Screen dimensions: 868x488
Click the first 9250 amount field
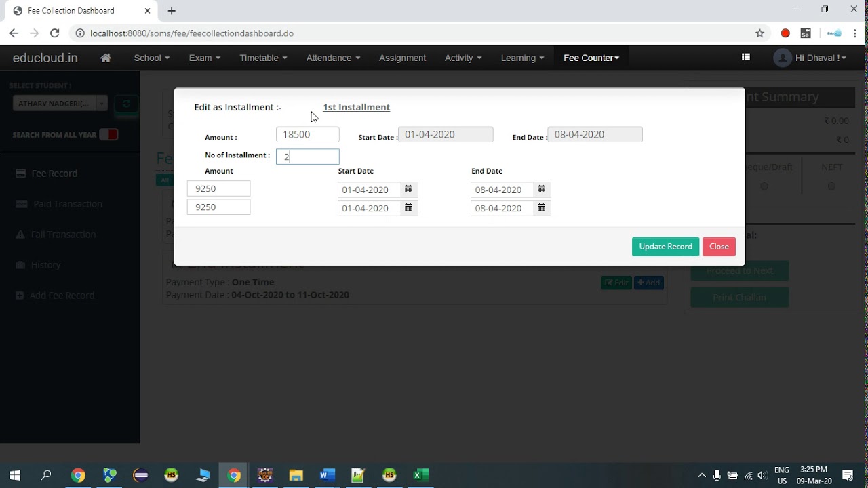[219, 188]
